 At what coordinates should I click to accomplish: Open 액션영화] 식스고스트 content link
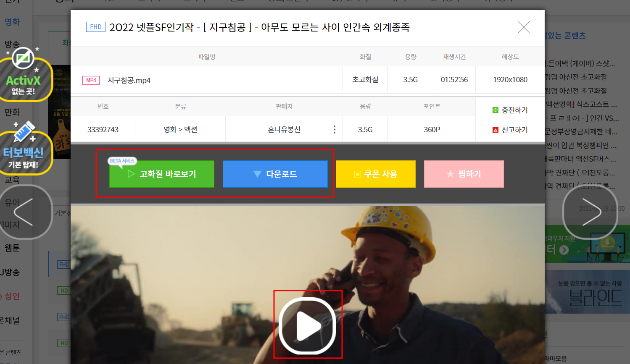[x=581, y=104]
